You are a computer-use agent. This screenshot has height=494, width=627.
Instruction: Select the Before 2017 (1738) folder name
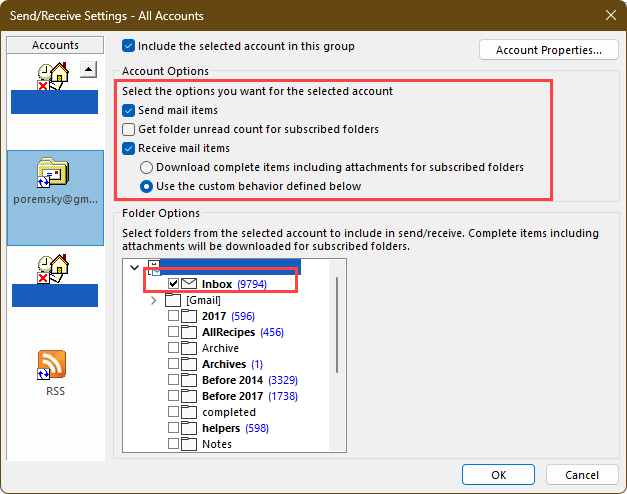coord(250,396)
